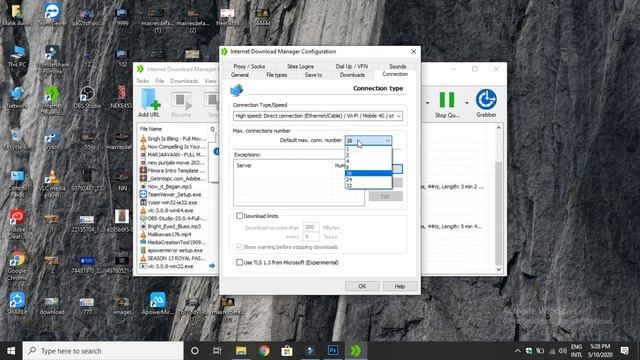
Task: Click the IDM icon in the taskbar
Action: coord(356,351)
